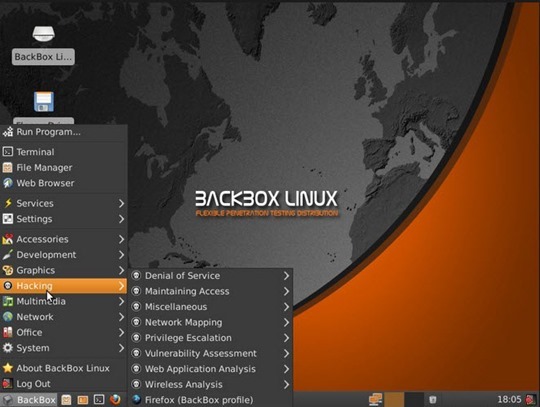Open Web Browser from the menu
Screen dimensions: 540x407
(x=63, y=183)
